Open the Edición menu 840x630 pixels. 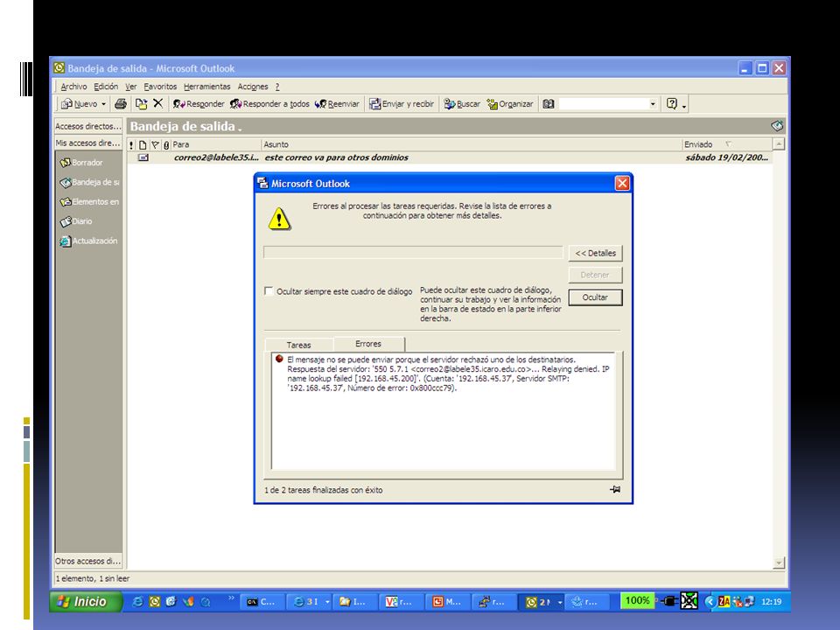(106, 87)
